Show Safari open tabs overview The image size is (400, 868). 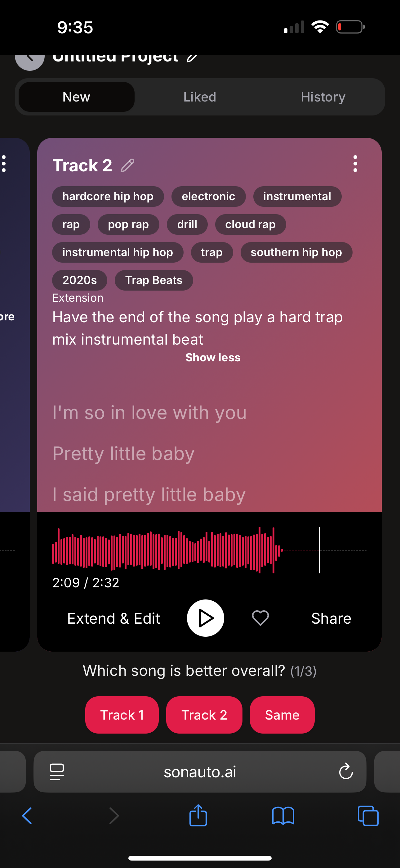368,816
